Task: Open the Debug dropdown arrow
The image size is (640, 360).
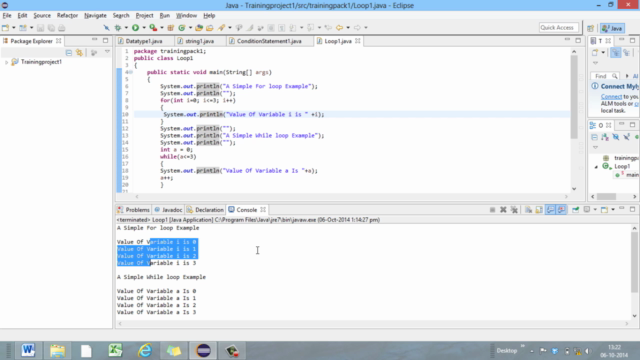Action: click(x=126, y=28)
